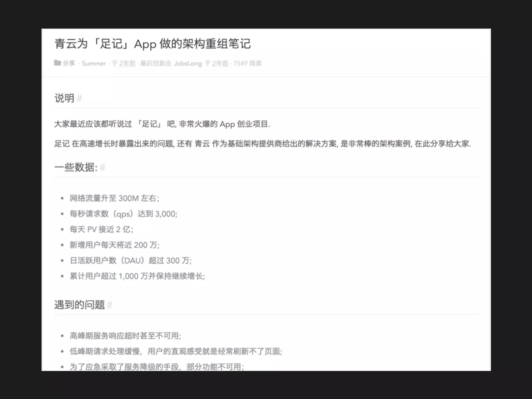This screenshot has height=399, width=532.
Task: Click the # anchor beside 说明 heading
Action: [x=79, y=98]
